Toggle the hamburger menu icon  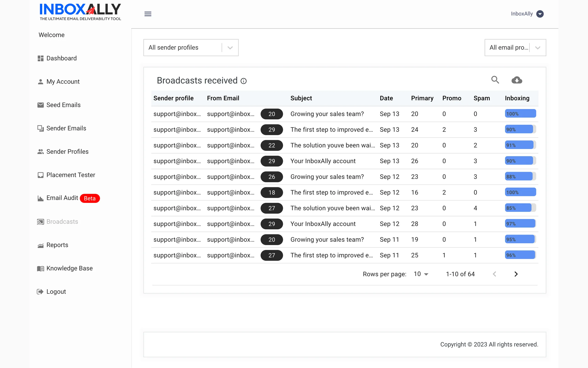(148, 14)
